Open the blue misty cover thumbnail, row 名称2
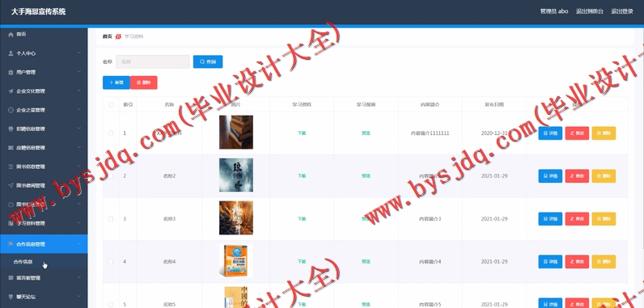The height and width of the screenshot is (308, 644). point(235,175)
